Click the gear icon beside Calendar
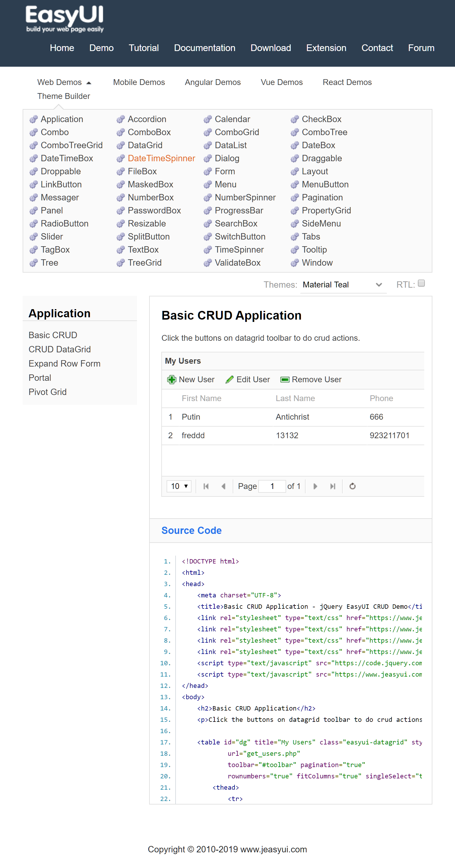Viewport: 455px width, 868px height. point(207,119)
